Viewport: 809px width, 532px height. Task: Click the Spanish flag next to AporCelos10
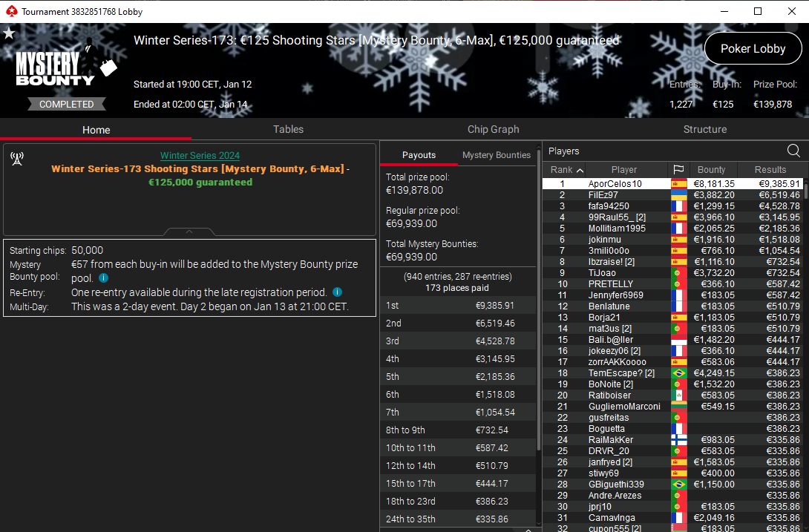pos(678,184)
